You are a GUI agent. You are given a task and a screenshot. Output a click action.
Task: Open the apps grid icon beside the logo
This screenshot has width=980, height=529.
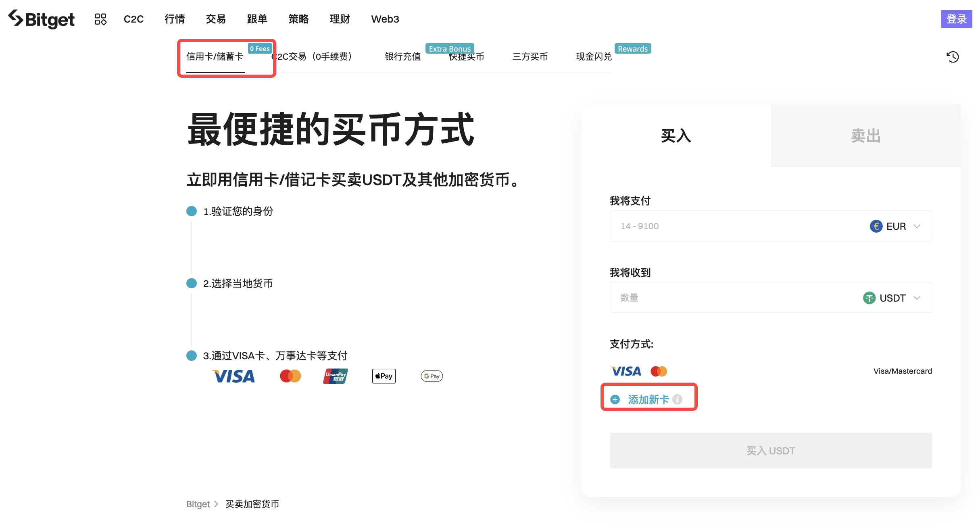tap(100, 19)
